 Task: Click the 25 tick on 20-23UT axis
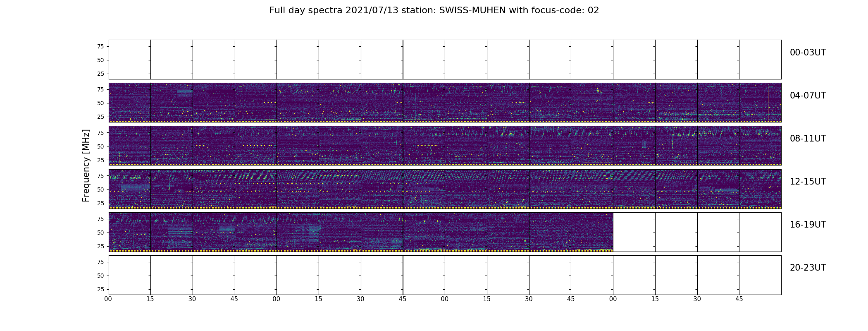100,289
